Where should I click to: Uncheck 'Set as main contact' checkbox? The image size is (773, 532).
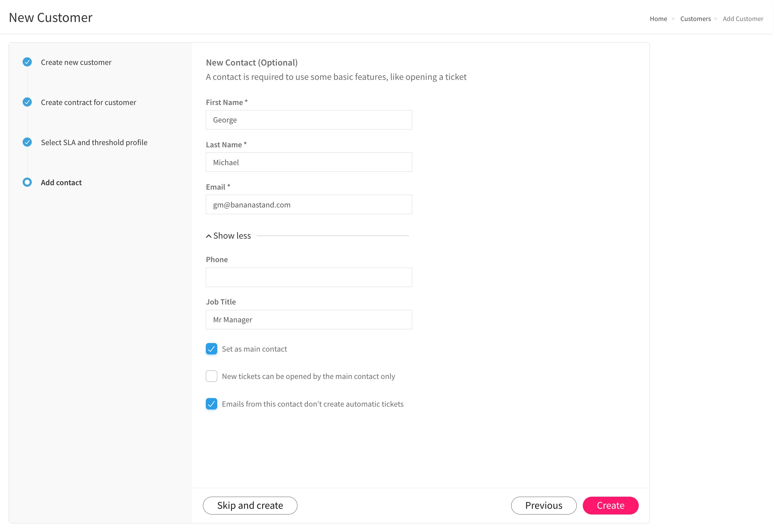tap(212, 349)
